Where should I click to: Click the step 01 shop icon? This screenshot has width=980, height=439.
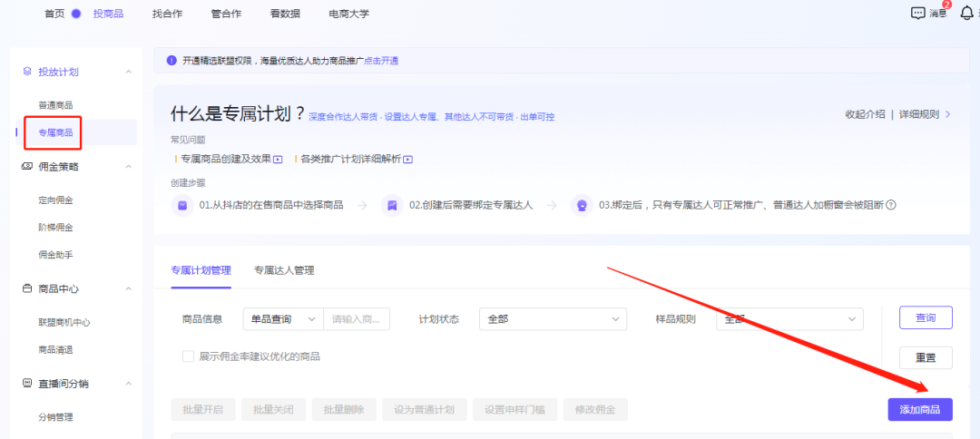(x=182, y=205)
